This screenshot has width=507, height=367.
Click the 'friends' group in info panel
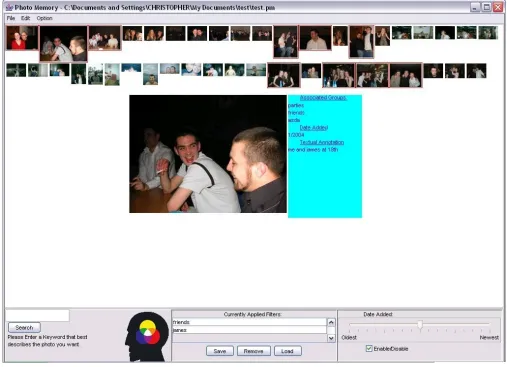pyautogui.click(x=296, y=113)
